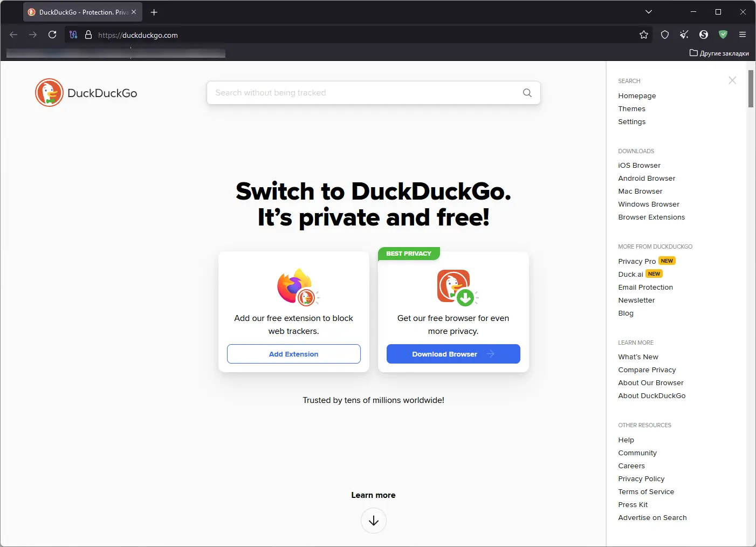Click the Download Browser button

pos(453,354)
